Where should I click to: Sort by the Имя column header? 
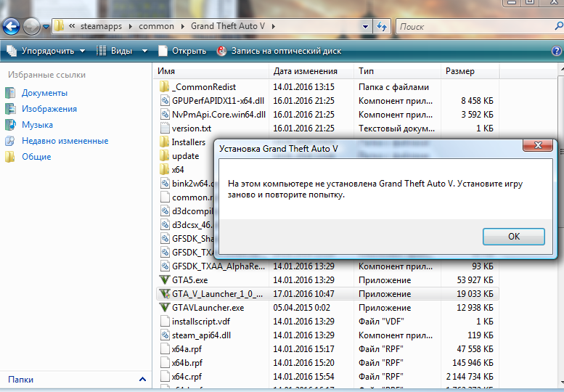point(212,71)
